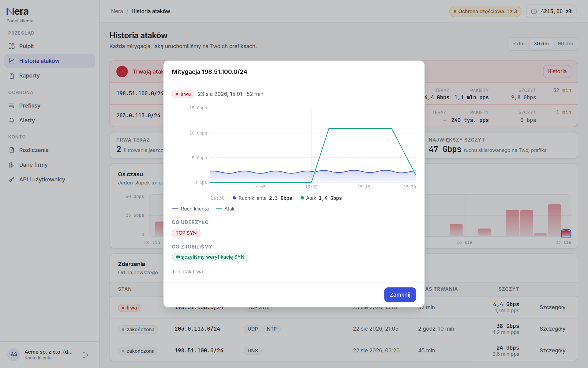Viewport: 588px width, 368px height.
Task: Click the Nera logo in sidebar
Action: (17, 12)
